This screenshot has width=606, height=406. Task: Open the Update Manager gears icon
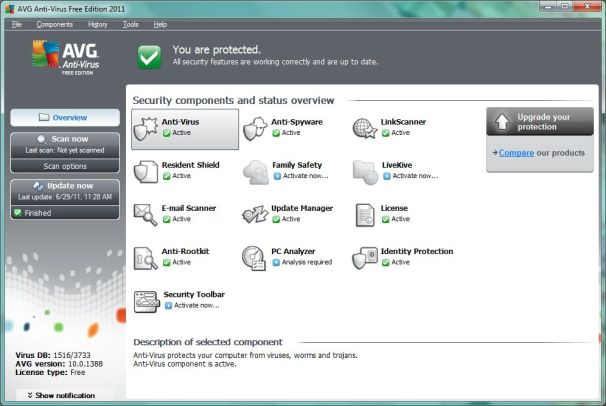tap(255, 214)
